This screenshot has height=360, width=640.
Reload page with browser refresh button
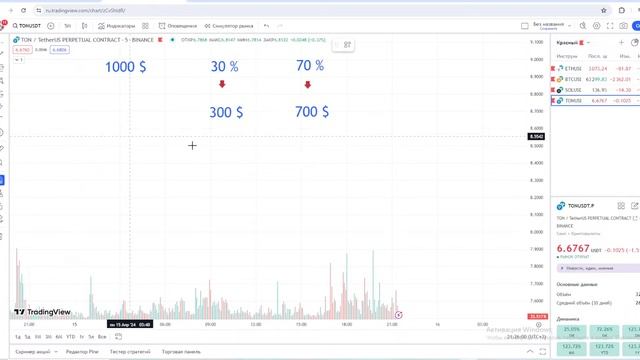(x=23, y=10)
